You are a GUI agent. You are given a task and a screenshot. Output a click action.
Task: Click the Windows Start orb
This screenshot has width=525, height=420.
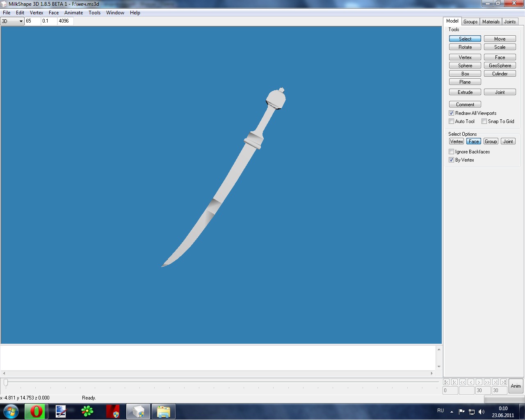pyautogui.click(x=11, y=411)
